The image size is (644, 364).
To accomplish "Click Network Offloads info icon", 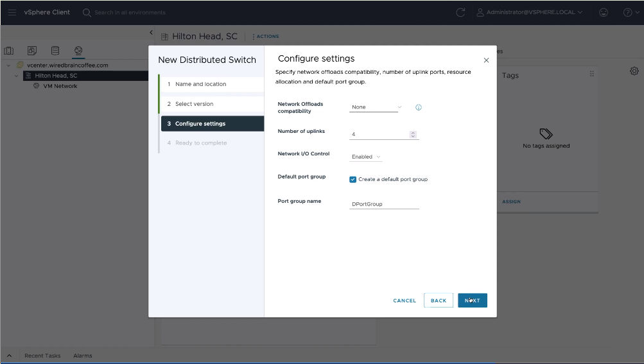I will pos(419,107).
